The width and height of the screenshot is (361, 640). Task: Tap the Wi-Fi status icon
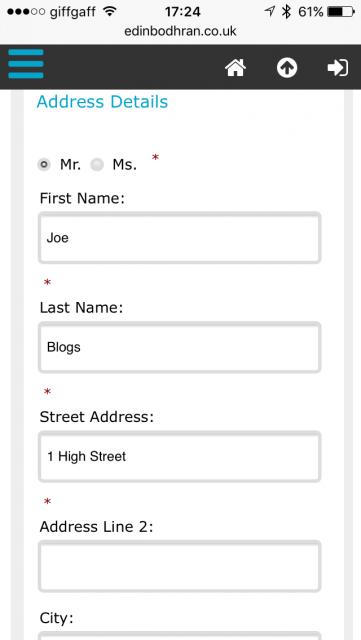click(x=110, y=11)
